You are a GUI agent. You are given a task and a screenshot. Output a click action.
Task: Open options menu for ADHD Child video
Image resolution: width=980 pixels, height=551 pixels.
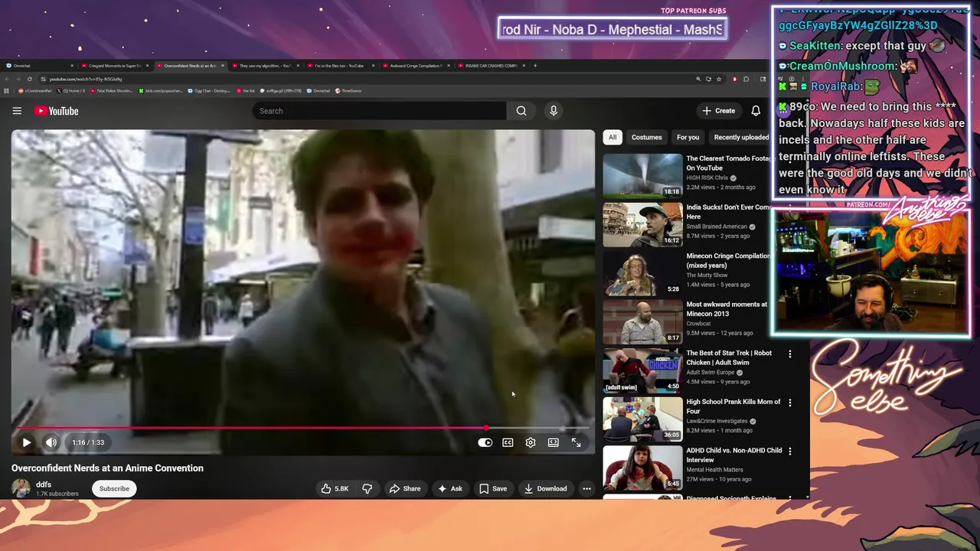click(x=790, y=452)
